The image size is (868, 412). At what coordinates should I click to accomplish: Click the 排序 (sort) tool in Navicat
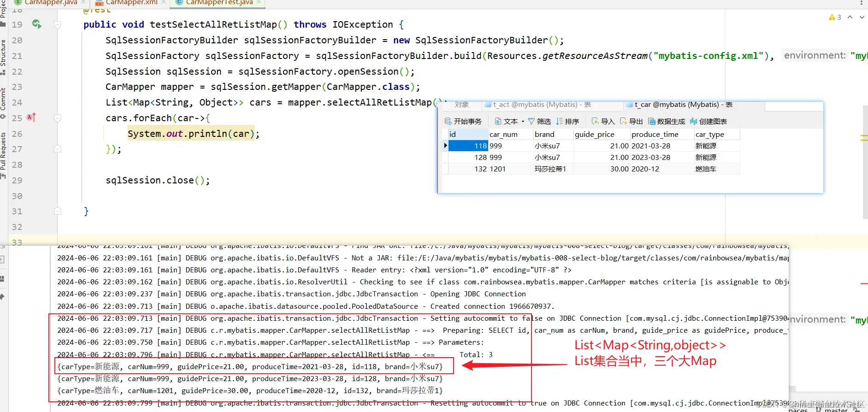click(x=567, y=121)
